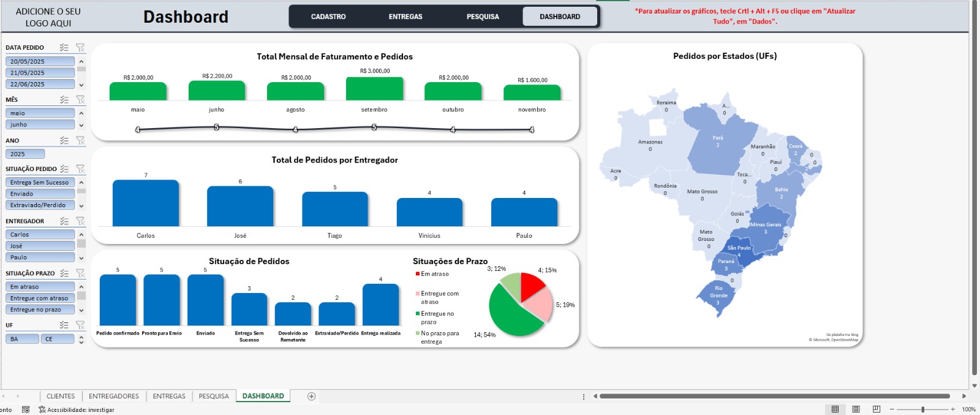Image resolution: width=980 pixels, height=415 pixels.
Task: Switch to Normal view in status bar
Action: [x=835, y=409]
